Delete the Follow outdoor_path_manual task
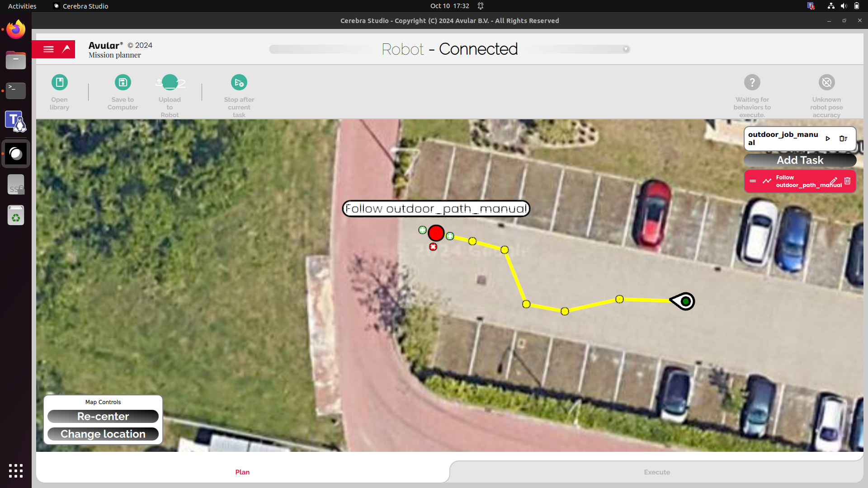The width and height of the screenshot is (868, 488). 848,181
